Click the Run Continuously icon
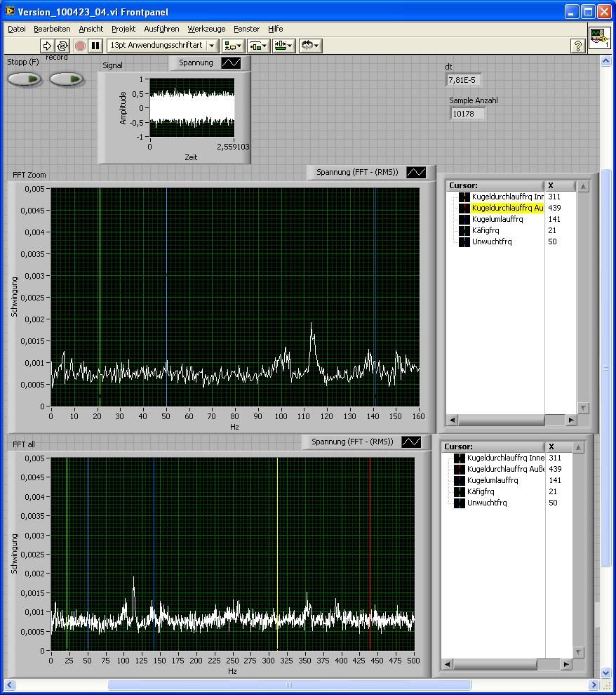616x695 pixels. point(63,46)
